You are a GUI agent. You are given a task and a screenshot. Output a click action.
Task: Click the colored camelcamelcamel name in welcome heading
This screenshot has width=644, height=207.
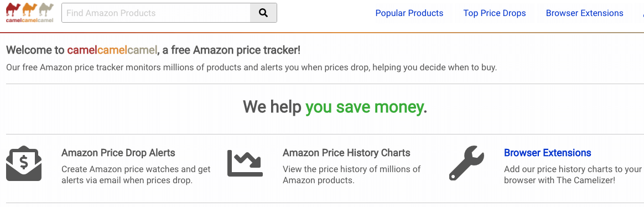coord(112,50)
